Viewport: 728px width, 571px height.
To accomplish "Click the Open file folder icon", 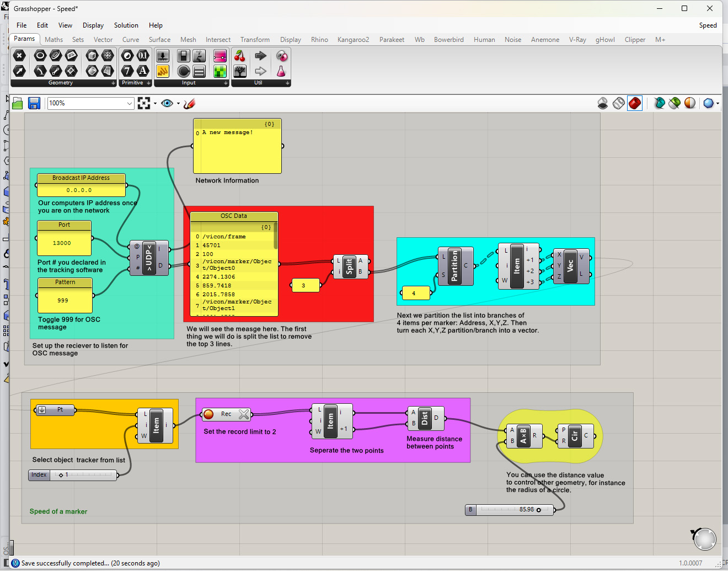I will coord(18,103).
